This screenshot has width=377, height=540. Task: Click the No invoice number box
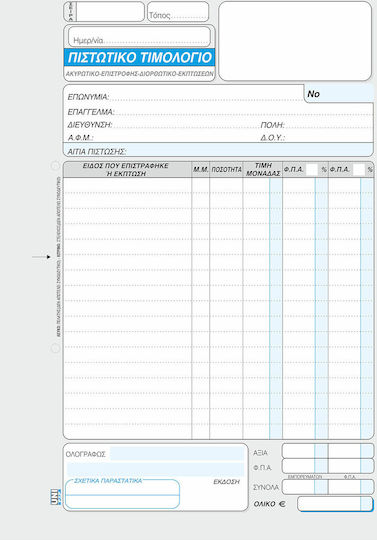(339, 94)
